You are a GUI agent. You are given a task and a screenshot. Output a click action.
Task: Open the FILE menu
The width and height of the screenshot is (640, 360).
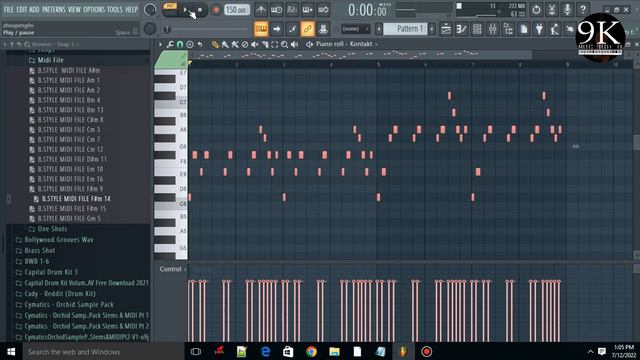pyautogui.click(x=8, y=9)
